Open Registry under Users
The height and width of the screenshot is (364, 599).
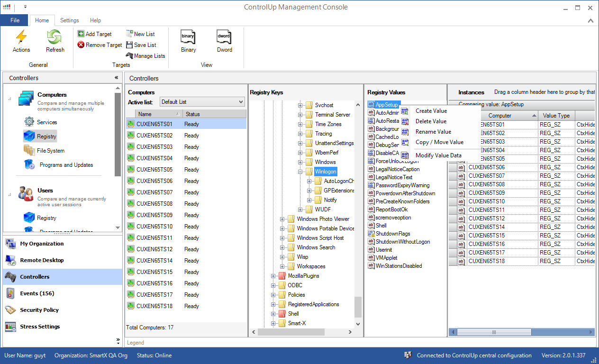[40, 218]
